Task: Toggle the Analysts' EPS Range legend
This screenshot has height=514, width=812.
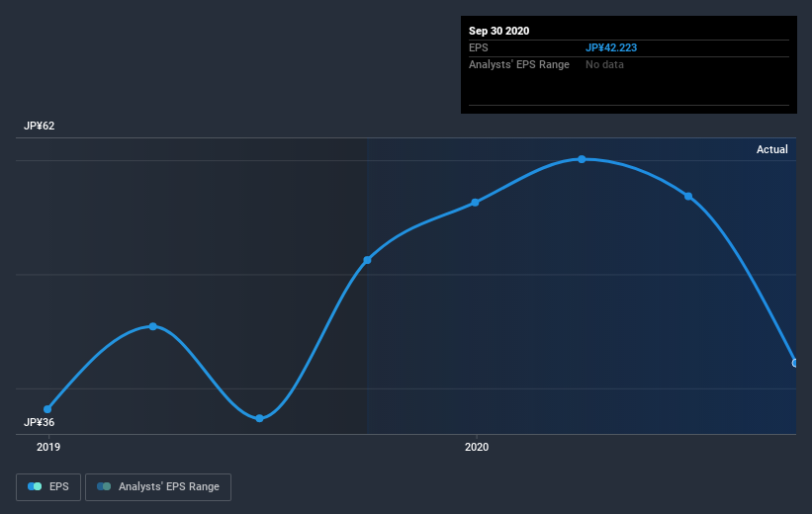Action: (158, 486)
